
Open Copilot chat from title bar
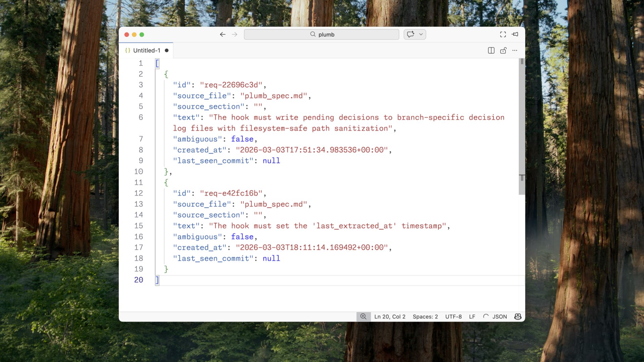tap(411, 34)
